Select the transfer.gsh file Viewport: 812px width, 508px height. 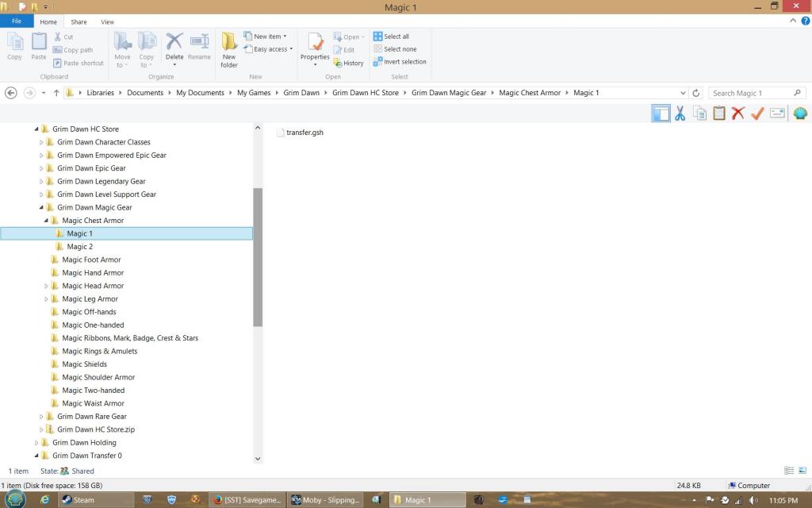click(x=301, y=133)
